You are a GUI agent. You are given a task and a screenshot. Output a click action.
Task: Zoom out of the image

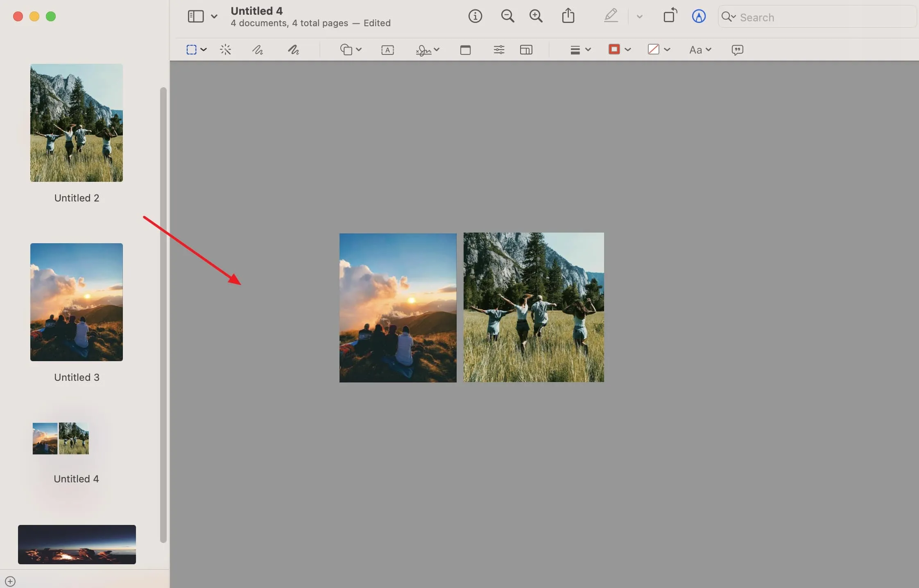(507, 16)
